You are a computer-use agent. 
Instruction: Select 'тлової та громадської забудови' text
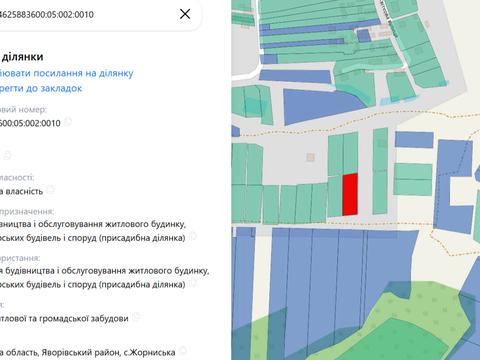click(x=64, y=319)
